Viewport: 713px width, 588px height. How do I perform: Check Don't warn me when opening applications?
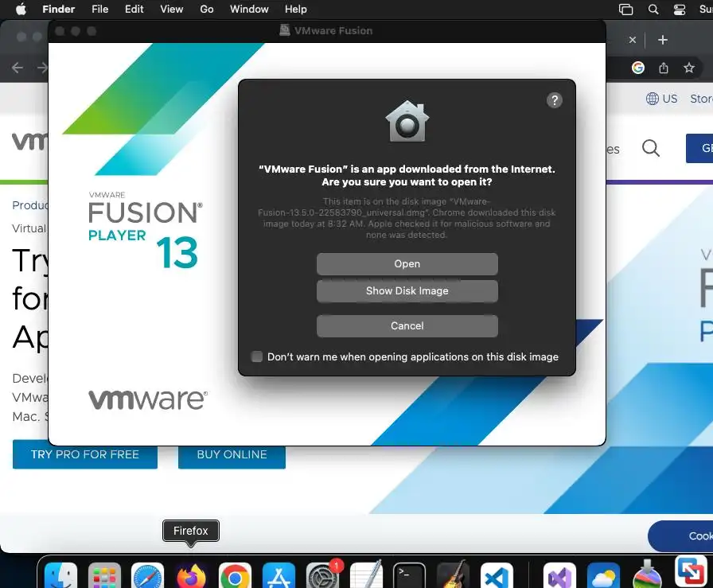pyautogui.click(x=257, y=356)
